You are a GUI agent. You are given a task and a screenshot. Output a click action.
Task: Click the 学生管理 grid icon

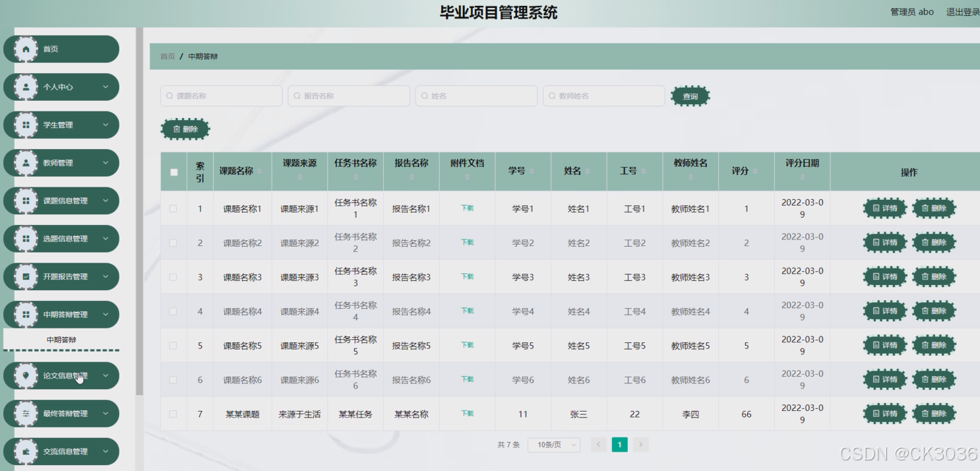tap(26, 125)
